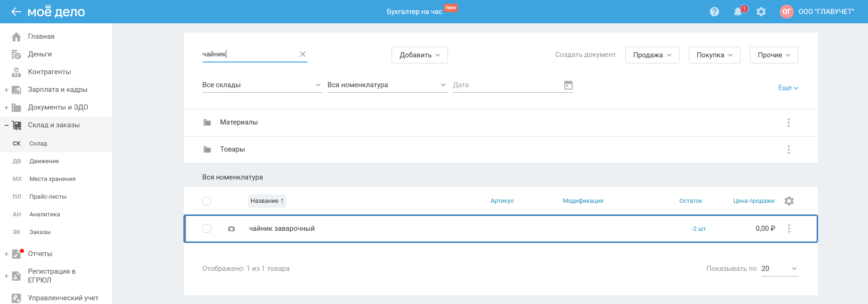868x304 pixels.
Task: Open the notifications bell
Action: [738, 12]
